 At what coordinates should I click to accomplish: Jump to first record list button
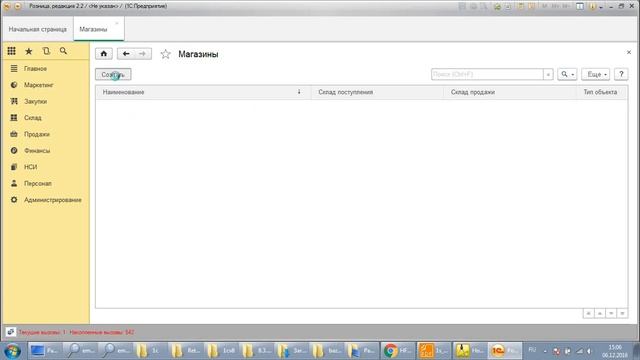588,313
